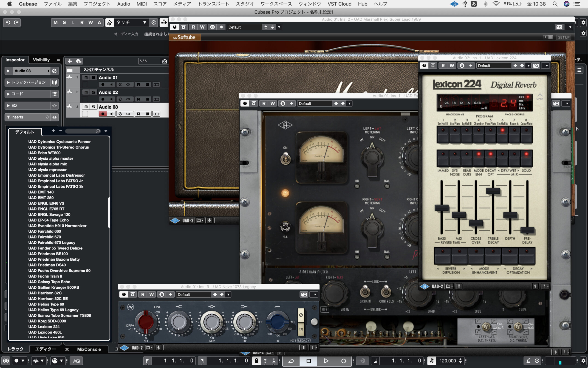Click the SETUP button in Marshall plugin
This screenshot has height=368, width=588.
564,37
